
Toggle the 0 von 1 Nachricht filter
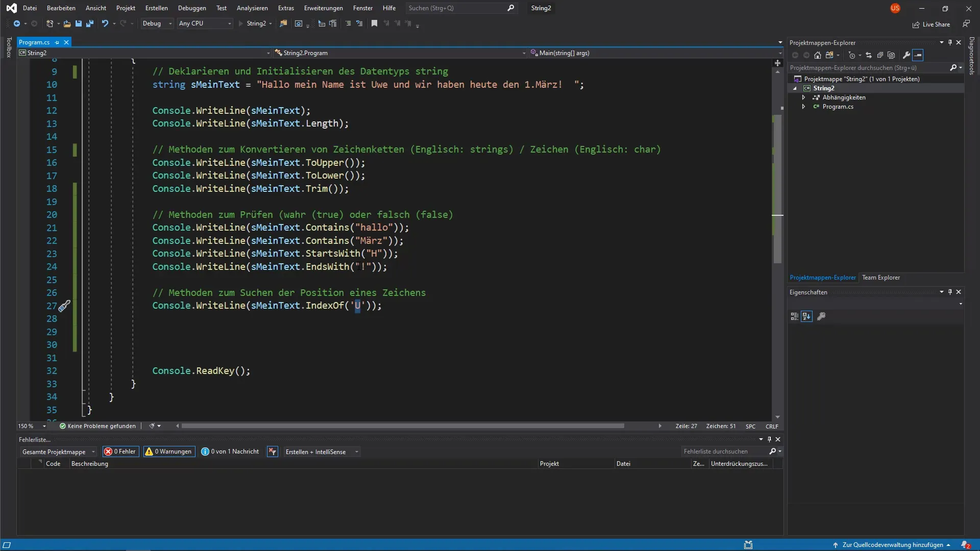(x=230, y=452)
